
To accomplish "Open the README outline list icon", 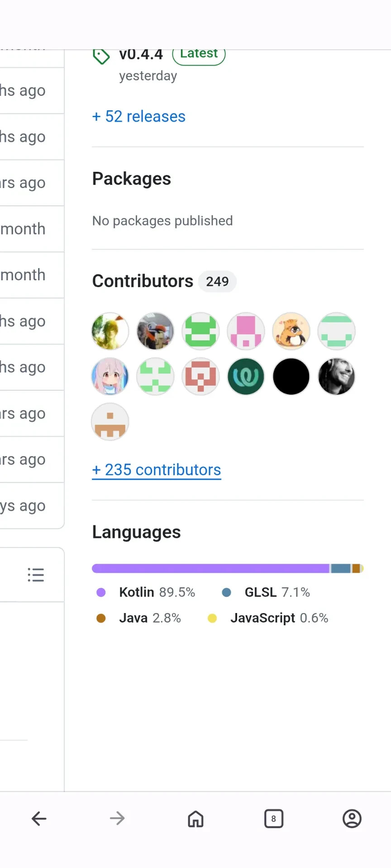I will (x=36, y=575).
